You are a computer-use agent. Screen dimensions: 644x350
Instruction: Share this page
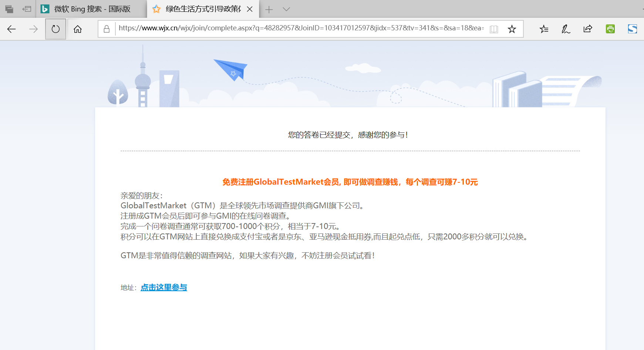pyautogui.click(x=588, y=29)
